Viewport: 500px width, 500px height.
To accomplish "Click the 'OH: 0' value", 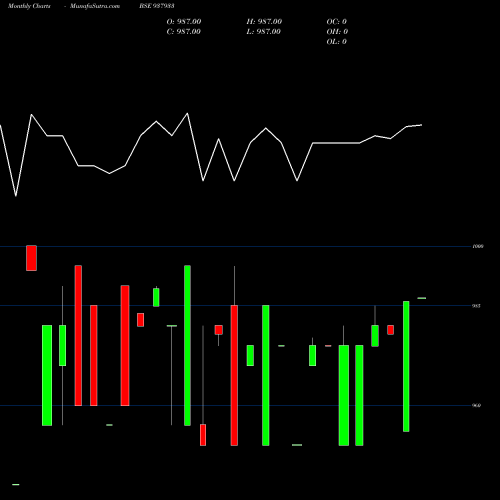I will [x=337, y=32].
